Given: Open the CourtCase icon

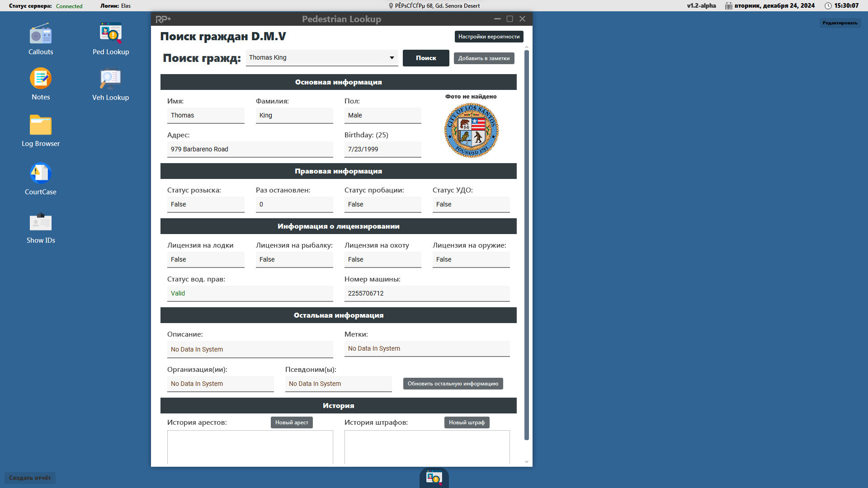Looking at the screenshot, I should point(41,174).
